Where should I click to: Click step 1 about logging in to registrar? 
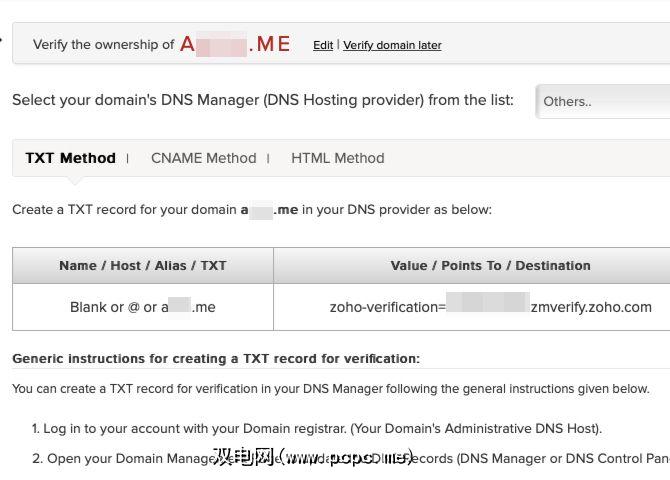(x=317, y=428)
